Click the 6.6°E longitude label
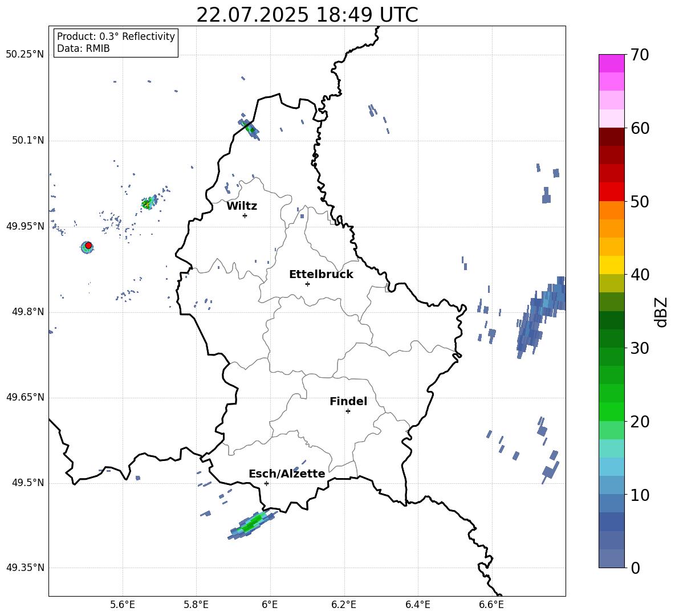 tap(491, 605)
